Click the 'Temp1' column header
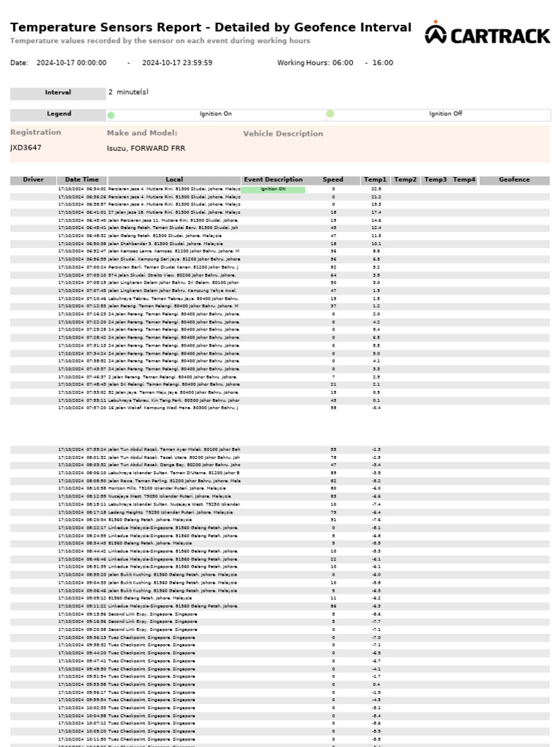This screenshot has width=560, height=747. pyautogui.click(x=376, y=180)
